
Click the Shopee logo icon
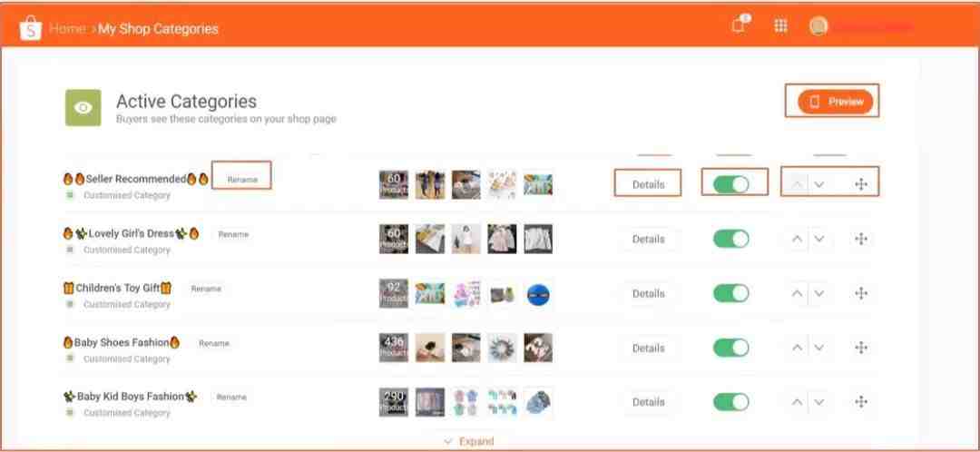point(30,28)
